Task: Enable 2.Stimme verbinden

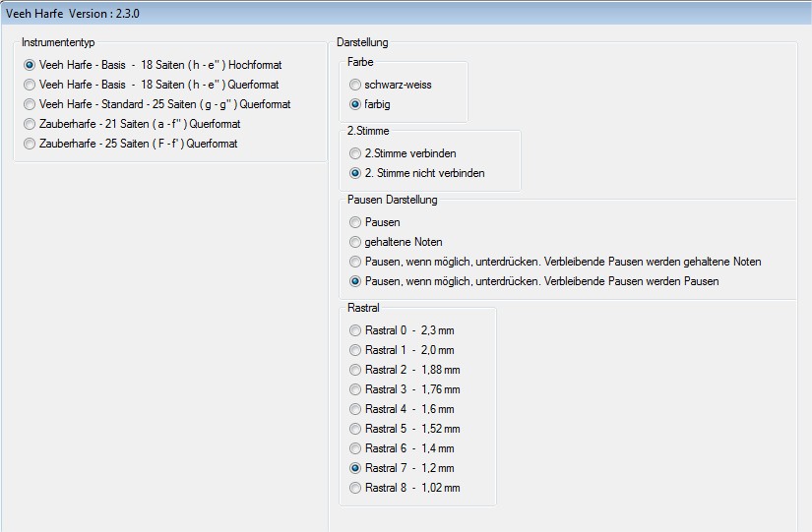Action: point(355,153)
